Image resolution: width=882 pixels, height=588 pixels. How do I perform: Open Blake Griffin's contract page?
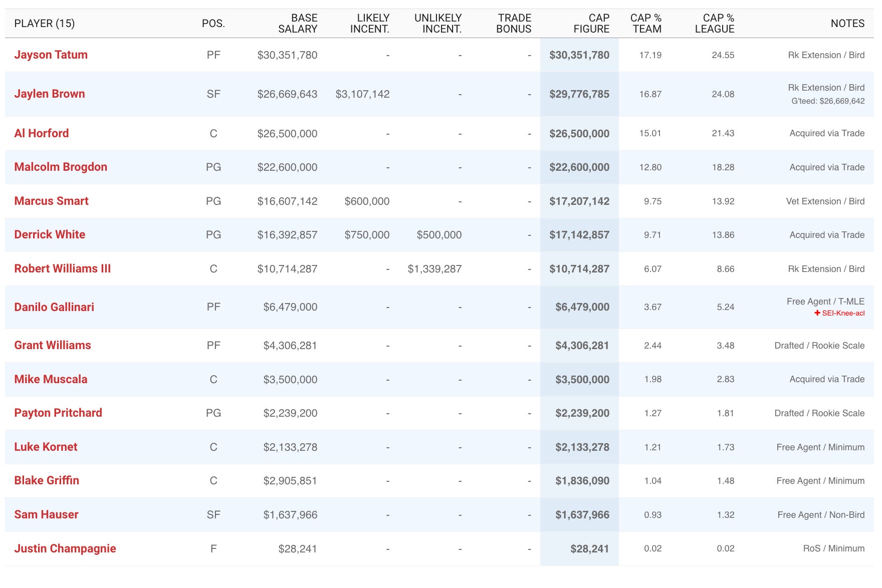[47, 481]
